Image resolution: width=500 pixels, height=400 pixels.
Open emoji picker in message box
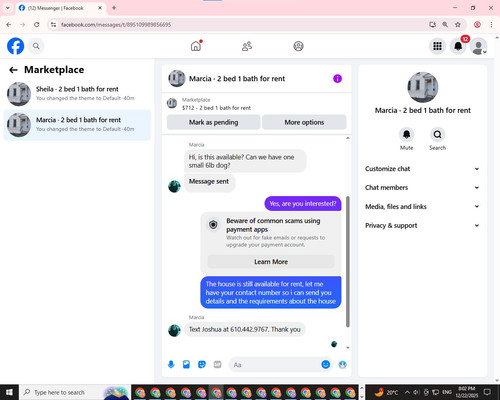click(x=326, y=364)
